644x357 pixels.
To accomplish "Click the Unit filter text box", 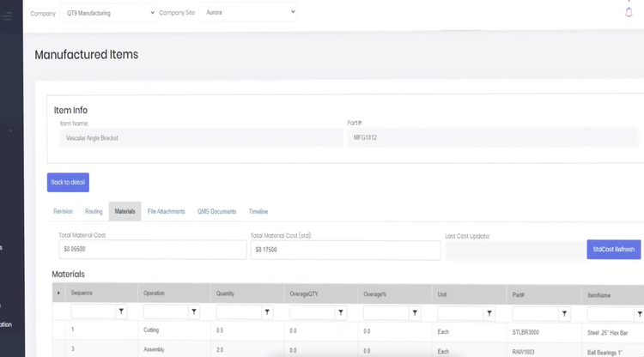I will pyautogui.click(x=461, y=313).
